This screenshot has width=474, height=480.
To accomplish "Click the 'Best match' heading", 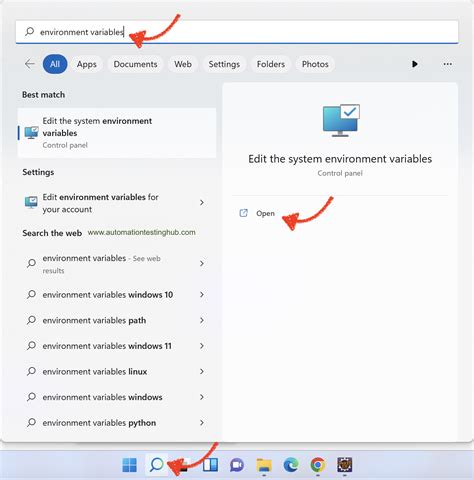I will [x=43, y=95].
